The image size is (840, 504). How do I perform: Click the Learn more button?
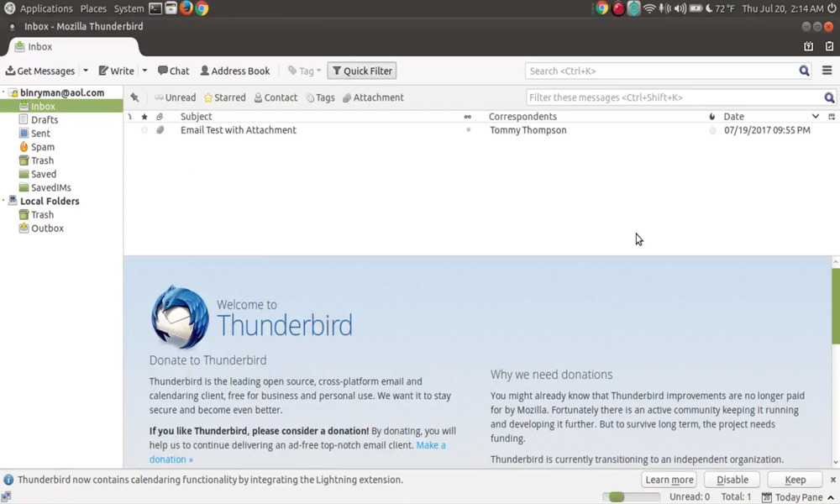[669, 480]
